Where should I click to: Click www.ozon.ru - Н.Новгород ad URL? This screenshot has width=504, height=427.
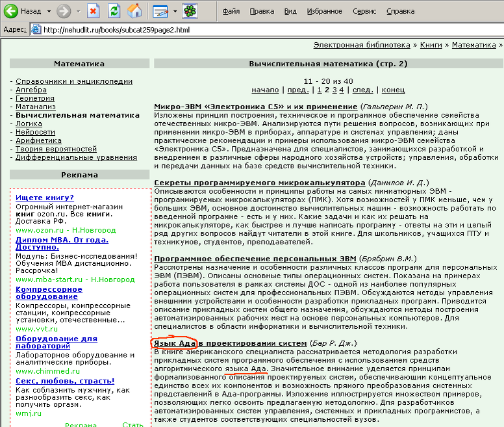[66, 230]
